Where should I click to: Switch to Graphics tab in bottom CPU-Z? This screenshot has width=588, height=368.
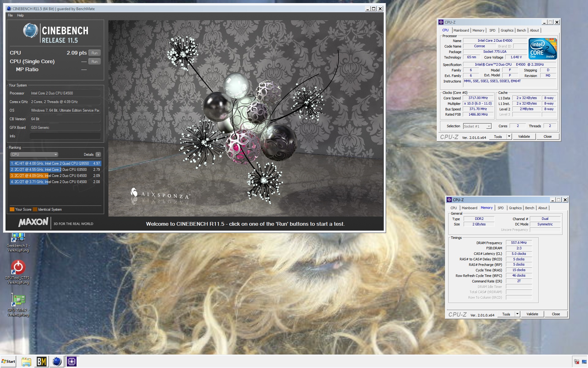click(515, 208)
